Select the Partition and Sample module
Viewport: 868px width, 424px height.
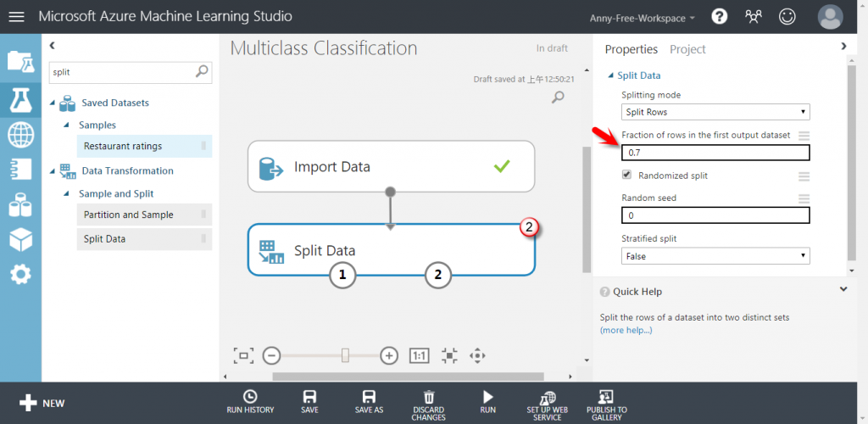click(x=144, y=215)
